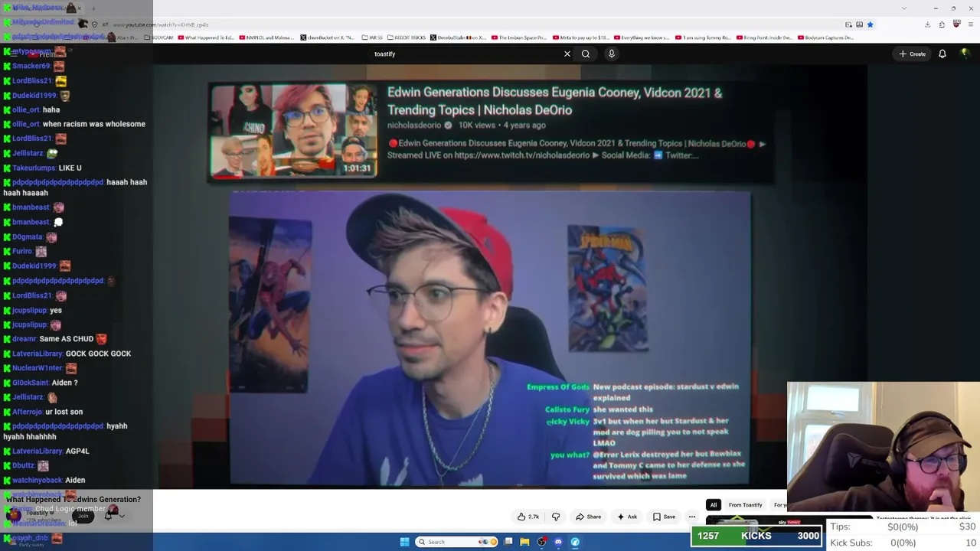
Task: Open the 'I am suing Tommy Ro...' bookmark
Action: tap(702, 37)
